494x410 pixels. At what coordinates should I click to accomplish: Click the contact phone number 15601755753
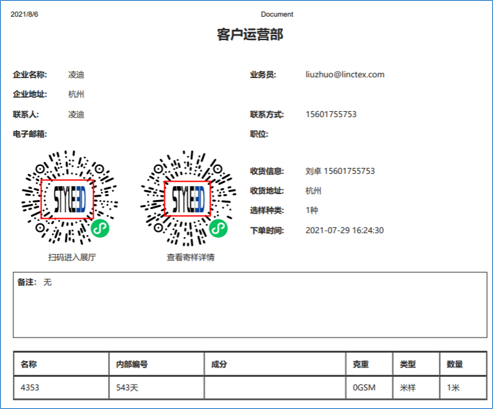(x=331, y=114)
